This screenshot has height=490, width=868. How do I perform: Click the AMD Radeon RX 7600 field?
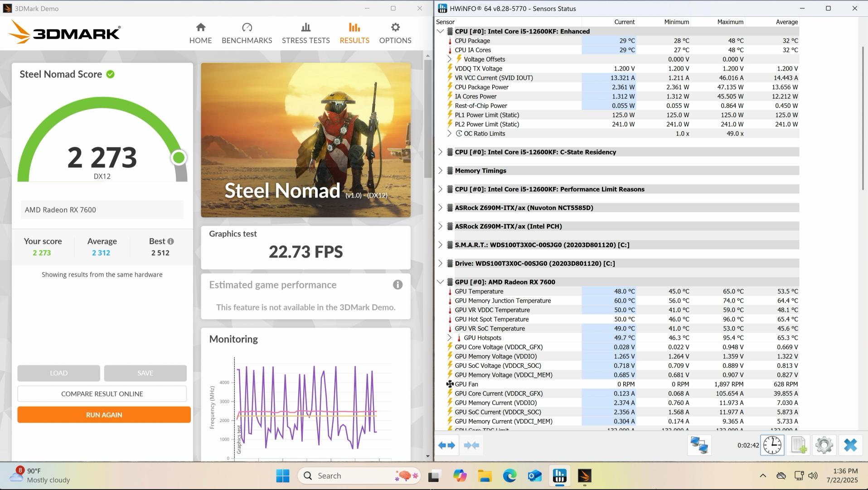click(102, 210)
